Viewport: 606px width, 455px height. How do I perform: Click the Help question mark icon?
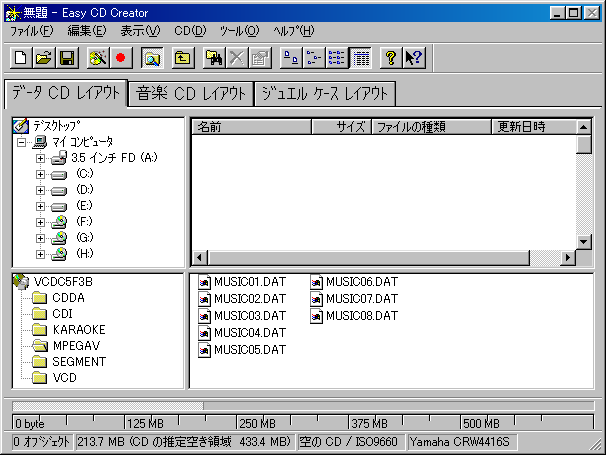391,58
